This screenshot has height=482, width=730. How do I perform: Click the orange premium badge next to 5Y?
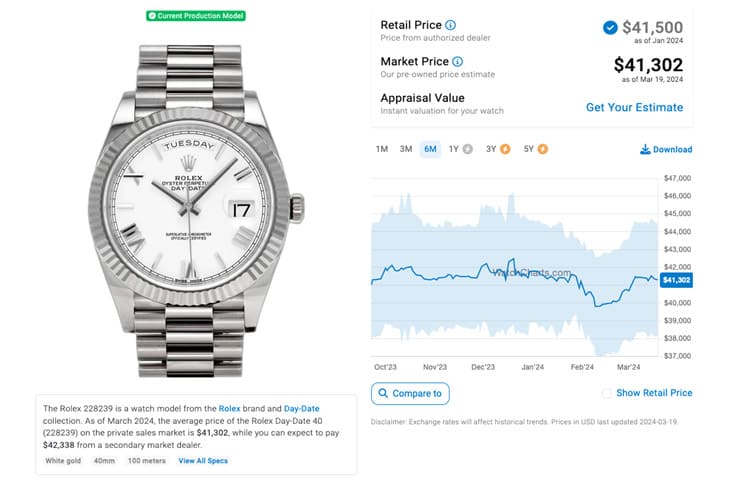point(543,149)
